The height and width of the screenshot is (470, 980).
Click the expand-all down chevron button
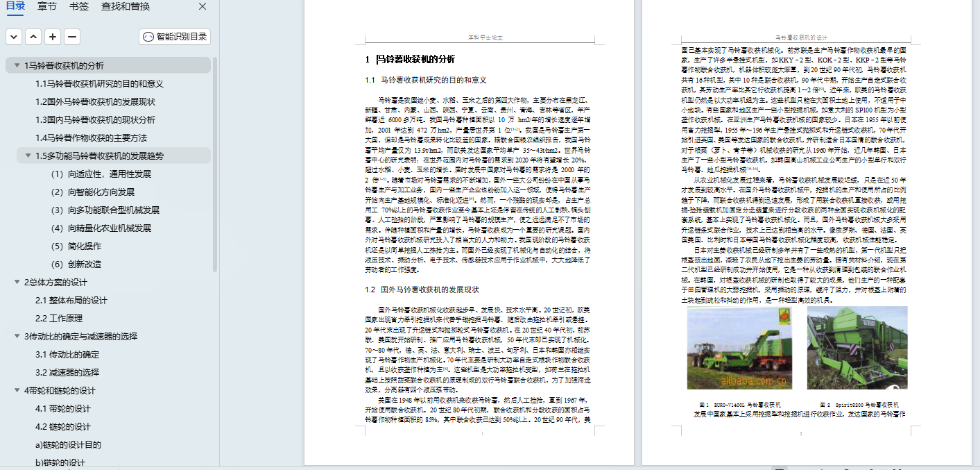[x=14, y=37]
